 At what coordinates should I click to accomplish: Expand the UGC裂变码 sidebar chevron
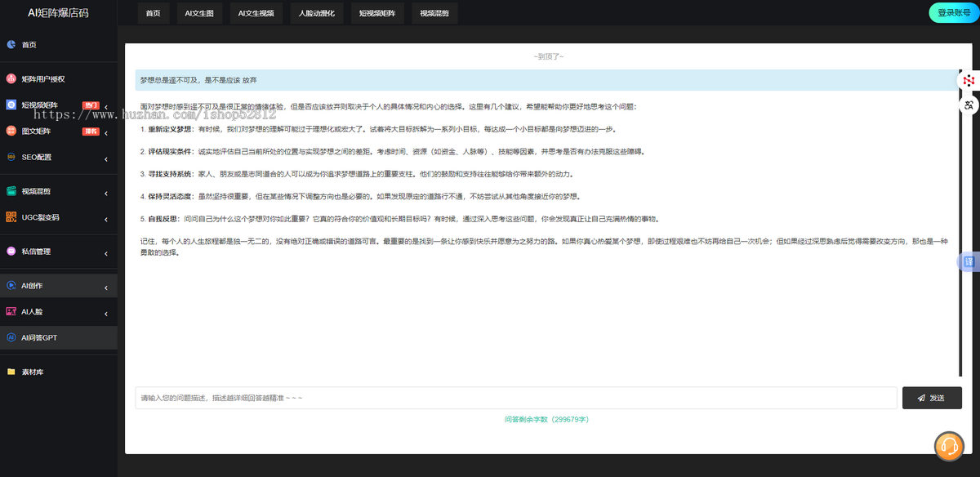[x=106, y=218]
